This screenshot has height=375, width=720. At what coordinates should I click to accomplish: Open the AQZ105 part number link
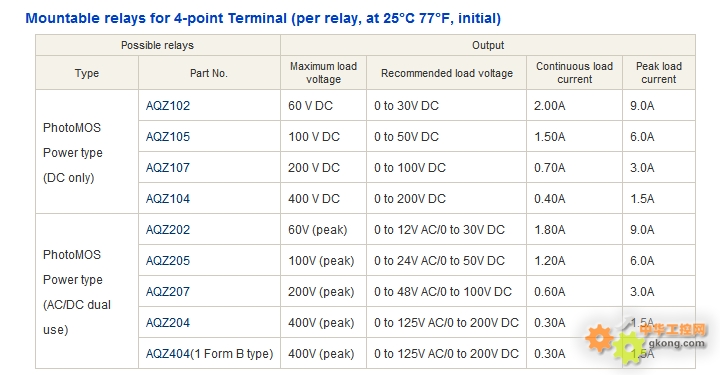168,137
